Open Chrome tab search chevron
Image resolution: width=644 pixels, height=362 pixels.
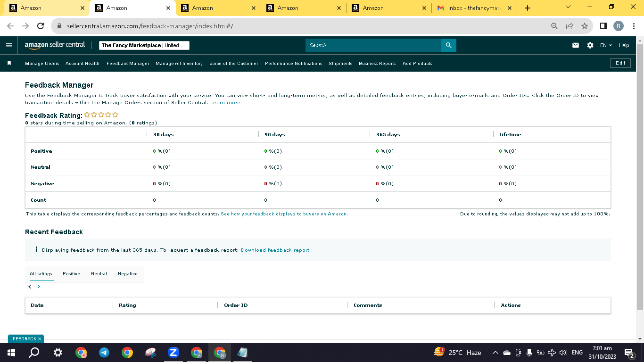(568, 7)
